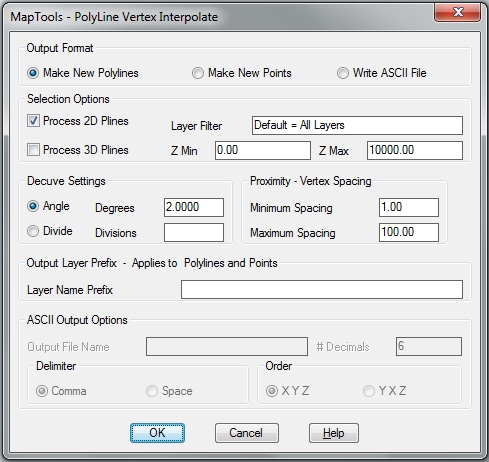
Task: Choose Y X Z coordinate order
Action: 369,391
